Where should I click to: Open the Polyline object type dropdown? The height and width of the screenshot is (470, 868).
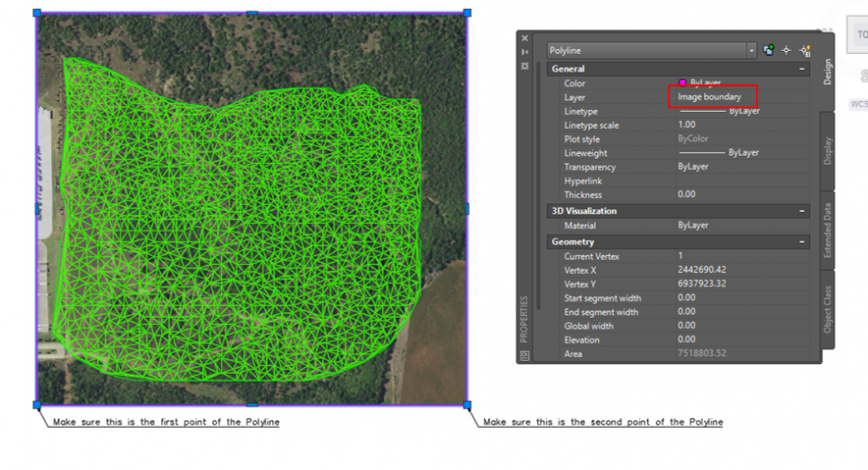click(x=751, y=51)
